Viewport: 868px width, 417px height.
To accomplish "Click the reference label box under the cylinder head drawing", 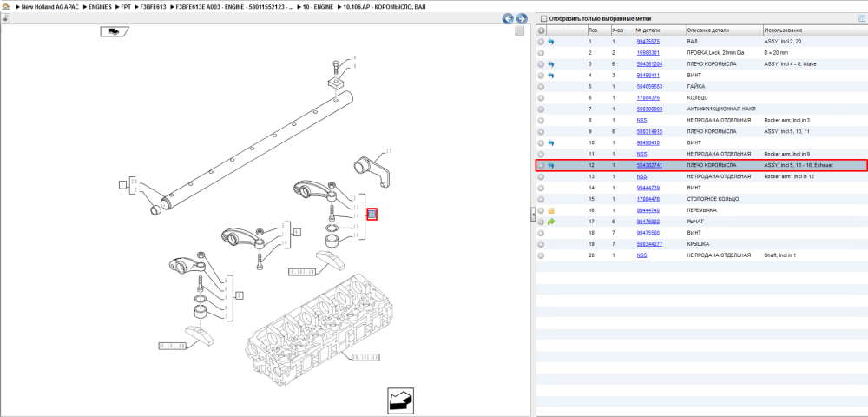I will (x=365, y=358).
